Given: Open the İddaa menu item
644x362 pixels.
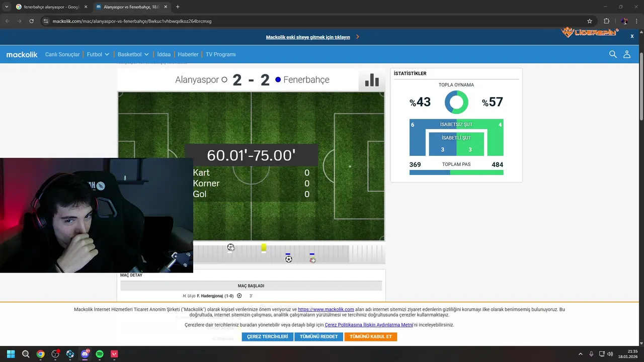Looking at the screenshot, I should (x=164, y=54).
